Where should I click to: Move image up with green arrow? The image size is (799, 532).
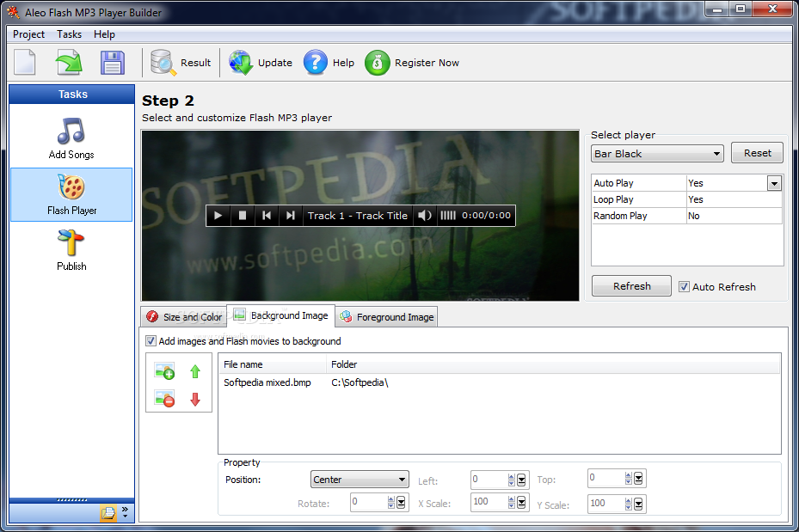point(195,371)
